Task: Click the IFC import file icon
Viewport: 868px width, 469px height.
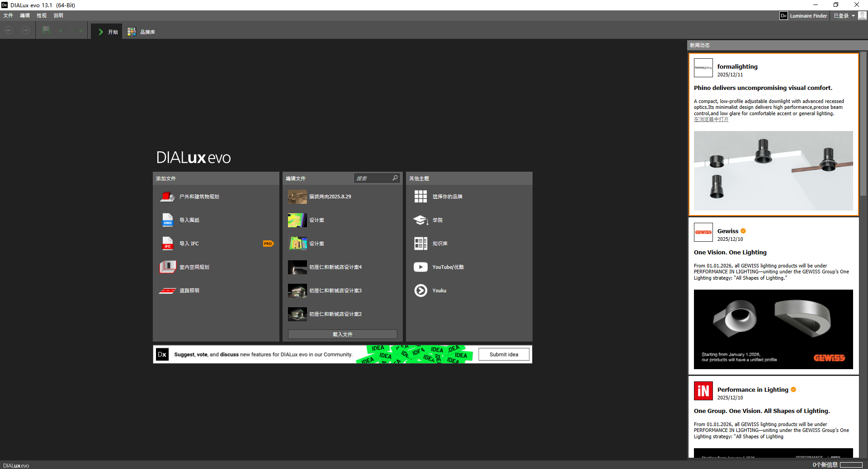Action: pos(167,244)
